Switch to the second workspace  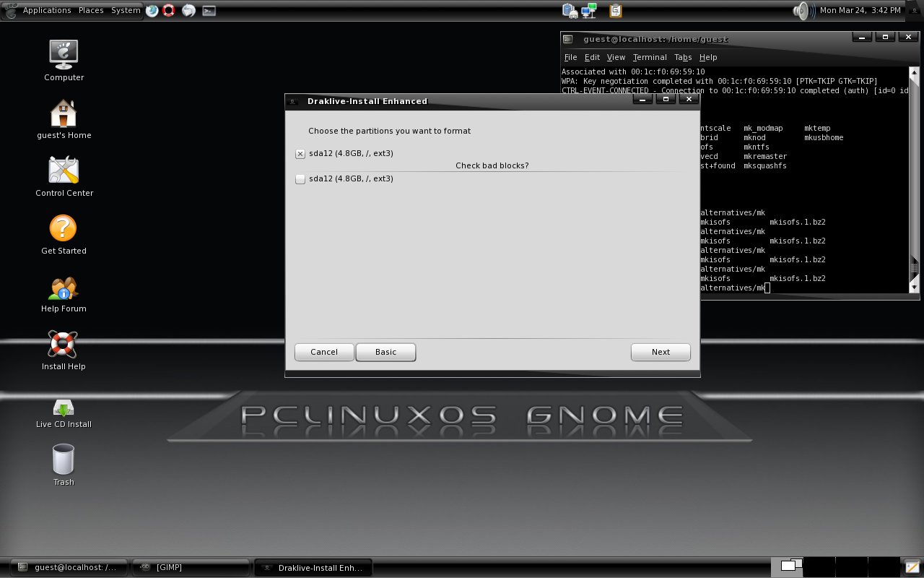819,567
